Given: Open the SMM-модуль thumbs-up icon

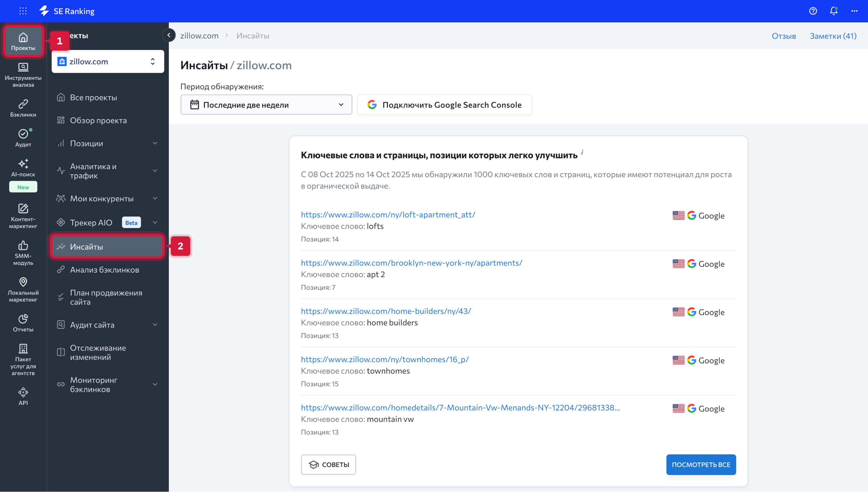Looking at the screenshot, I should 23,245.
